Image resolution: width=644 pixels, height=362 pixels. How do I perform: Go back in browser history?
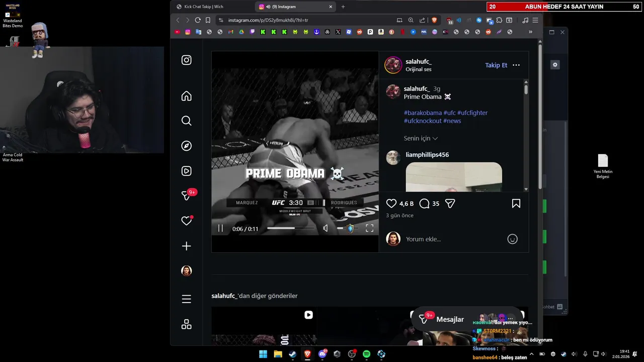[178, 20]
